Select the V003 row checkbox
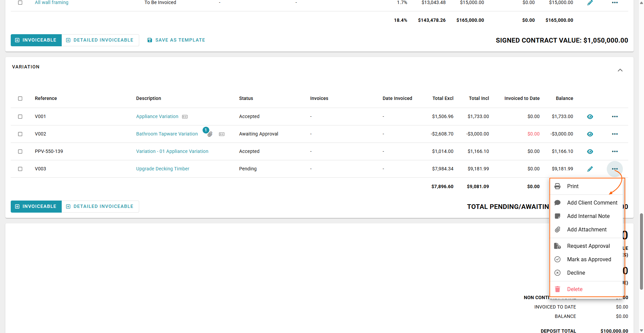This screenshot has width=644, height=333. click(x=20, y=169)
